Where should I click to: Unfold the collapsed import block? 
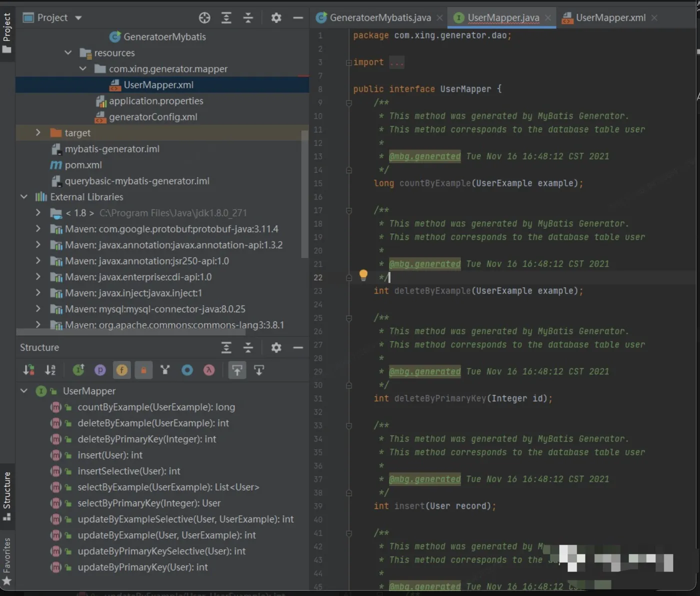tap(348, 62)
